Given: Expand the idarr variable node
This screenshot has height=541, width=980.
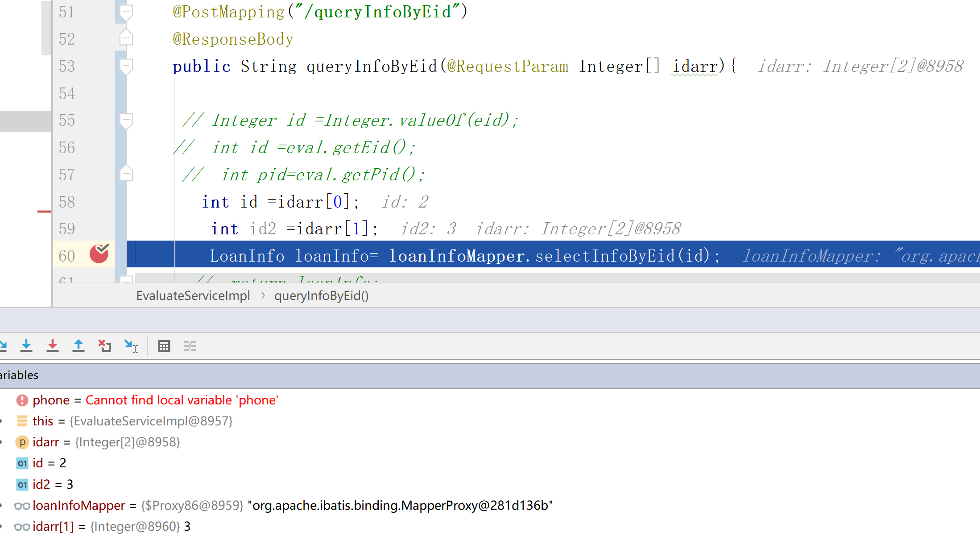Looking at the screenshot, I should click(x=2, y=442).
